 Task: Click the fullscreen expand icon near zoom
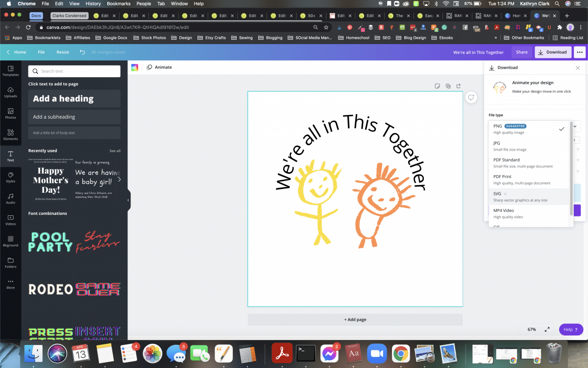(547, 329)
